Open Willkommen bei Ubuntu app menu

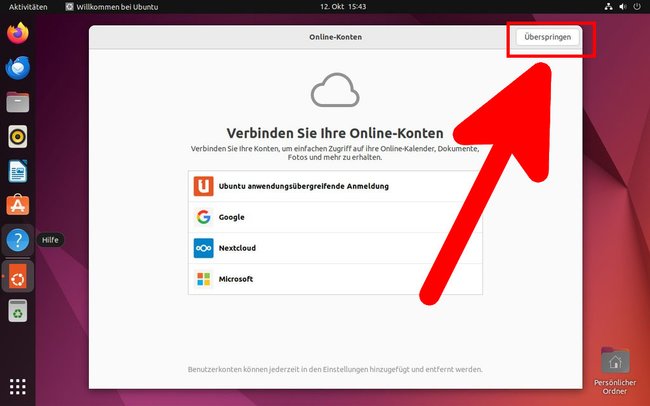tap(112, 7)
